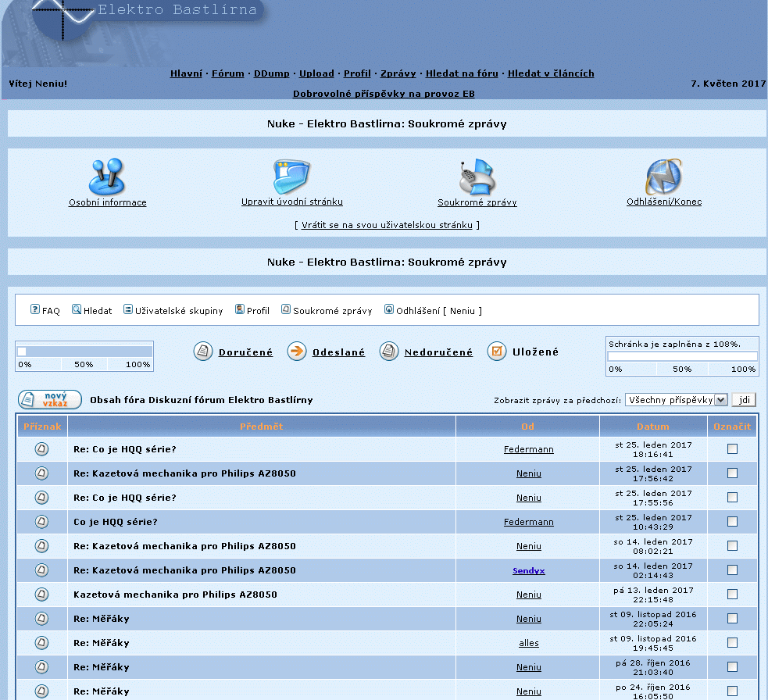
Task: Open the Odeslané arrow folder icon
Action: [x=297, y=352]
